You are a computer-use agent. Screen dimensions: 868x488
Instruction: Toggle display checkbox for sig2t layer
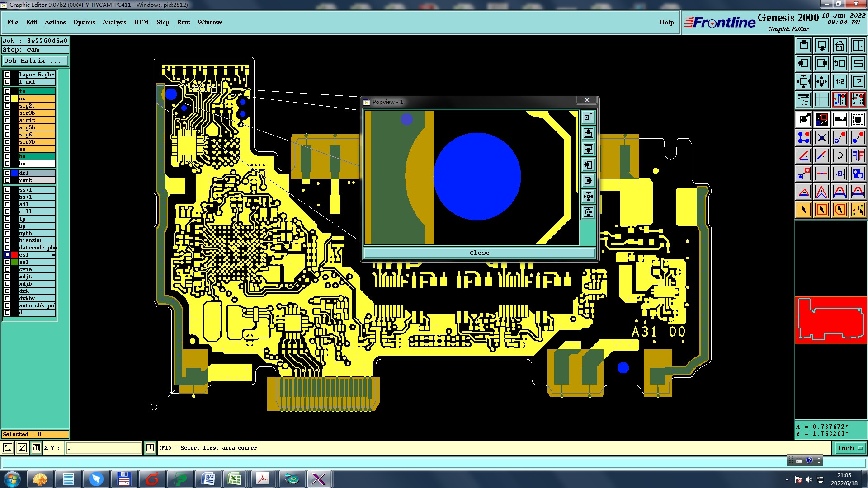coord(7,106)
